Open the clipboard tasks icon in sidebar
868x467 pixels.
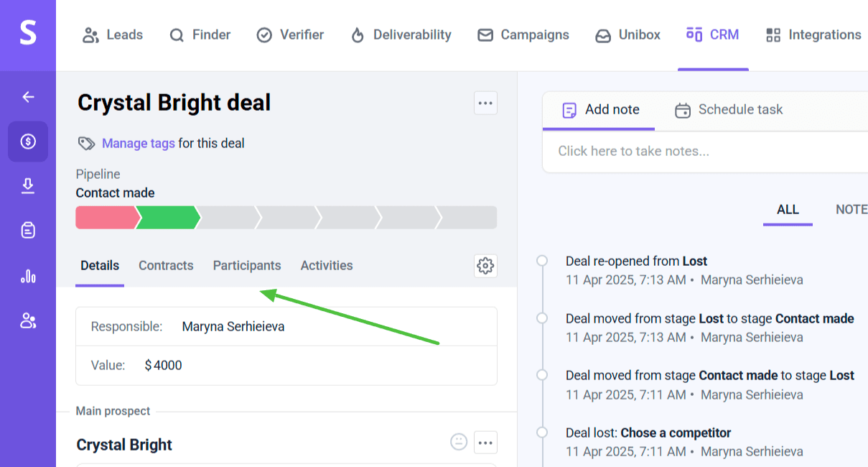click(28, 231)
